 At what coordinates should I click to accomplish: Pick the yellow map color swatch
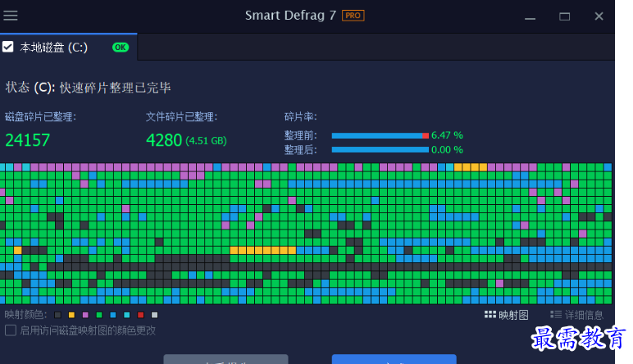pyautogui.click(x=71, y=315)
